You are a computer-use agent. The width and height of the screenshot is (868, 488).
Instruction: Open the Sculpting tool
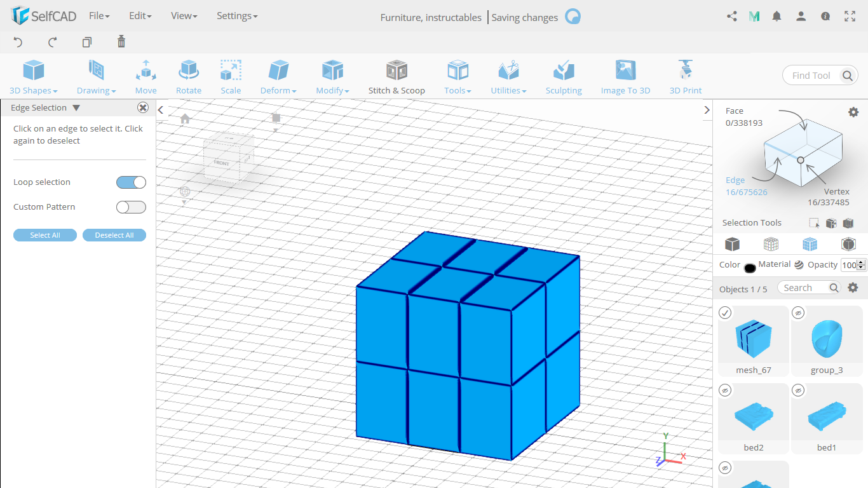[564, 78]
